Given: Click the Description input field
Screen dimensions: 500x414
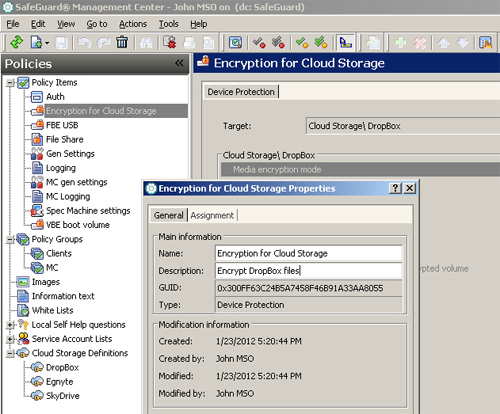Looking at the screenshot, I should coord(309,271).
